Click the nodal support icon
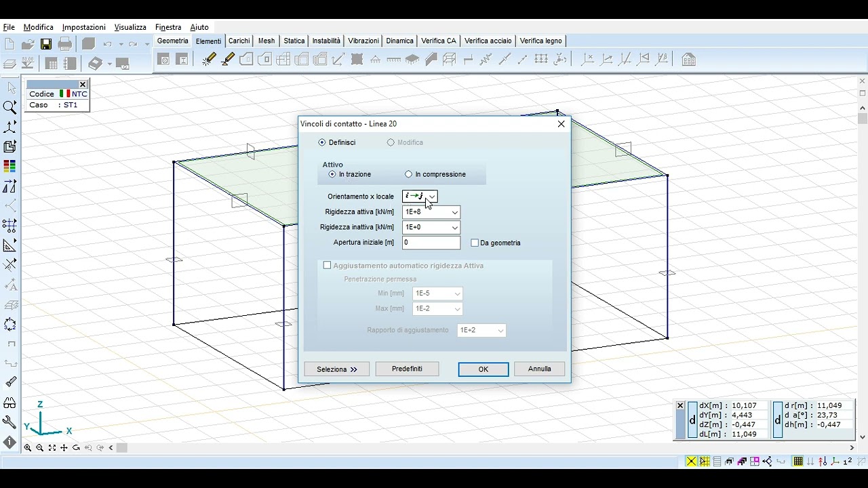 pyautogui.click(x=376, y=60)
